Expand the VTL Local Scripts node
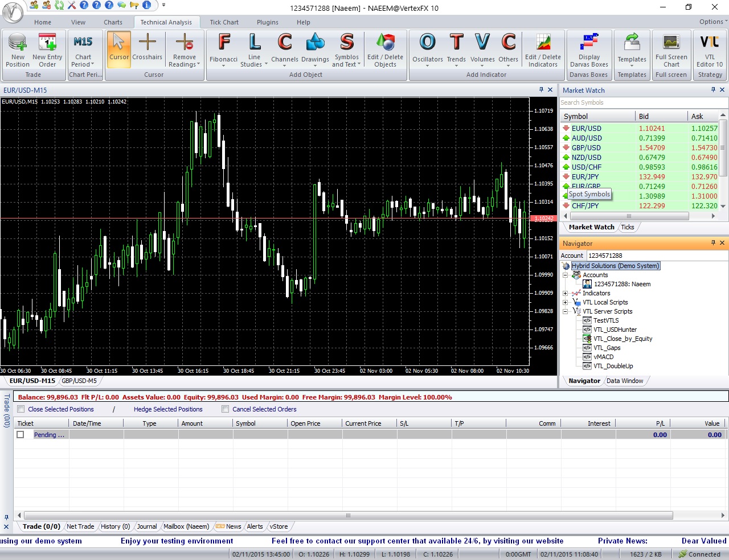The width and height of the screenshot is (729, 560). click(x=566, y=302)
